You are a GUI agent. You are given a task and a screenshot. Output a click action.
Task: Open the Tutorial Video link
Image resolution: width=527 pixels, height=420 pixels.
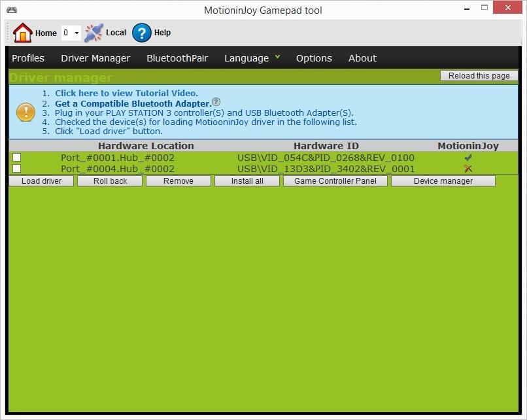tap(126, 93)
